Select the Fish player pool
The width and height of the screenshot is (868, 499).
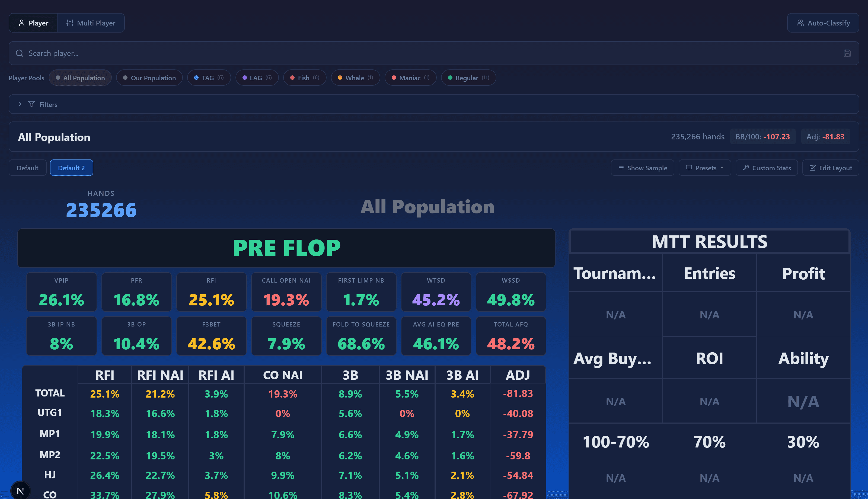click(x=305, y=78)
